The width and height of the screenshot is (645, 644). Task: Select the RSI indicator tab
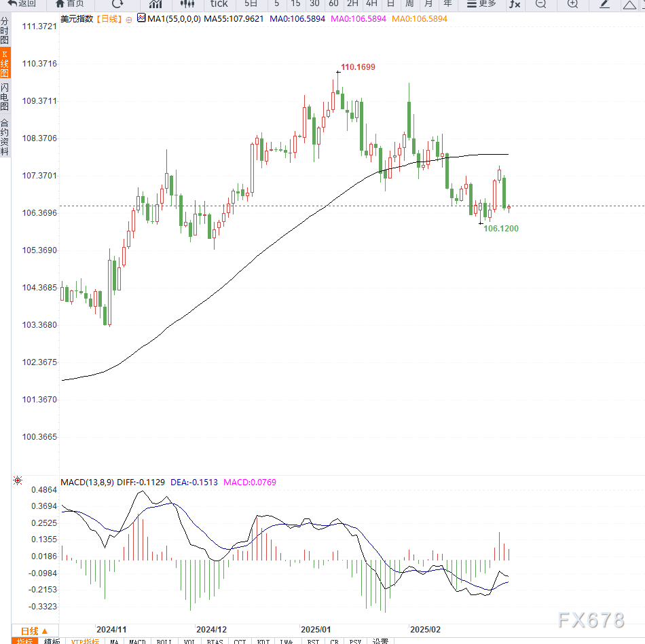313,641
